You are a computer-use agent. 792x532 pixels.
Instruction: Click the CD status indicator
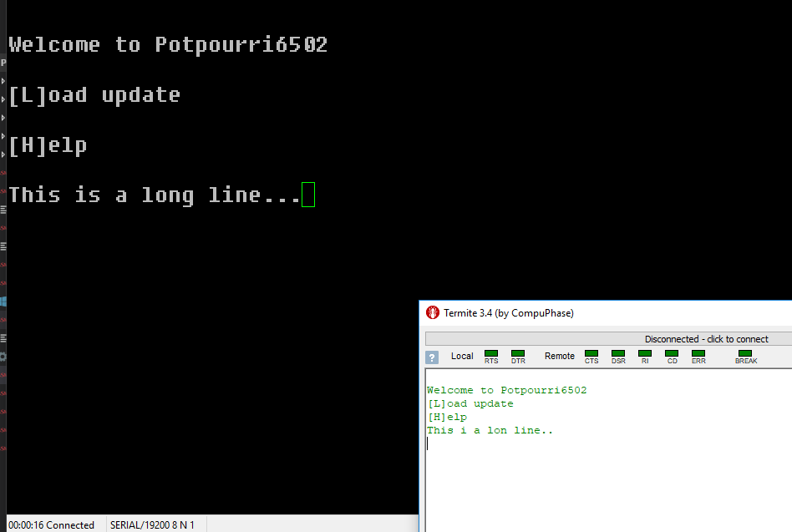[x=672, y=353]
